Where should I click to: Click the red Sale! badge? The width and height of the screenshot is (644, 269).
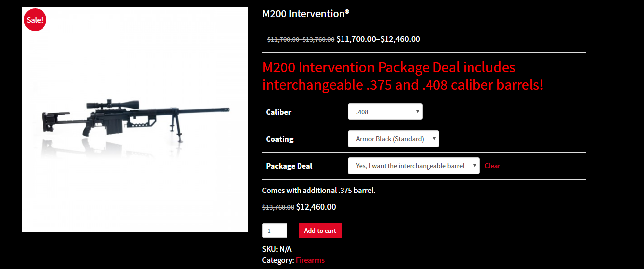(x=35, y=20)
